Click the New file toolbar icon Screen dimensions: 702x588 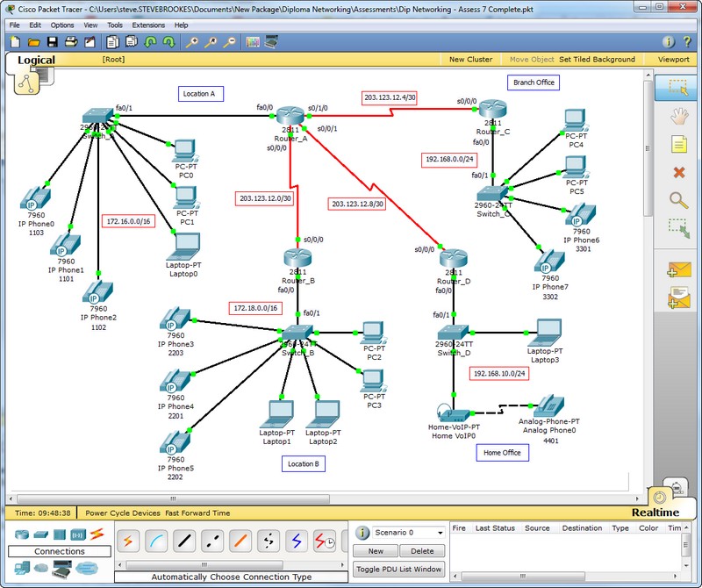pyautogui.click(x=15, y=42)
